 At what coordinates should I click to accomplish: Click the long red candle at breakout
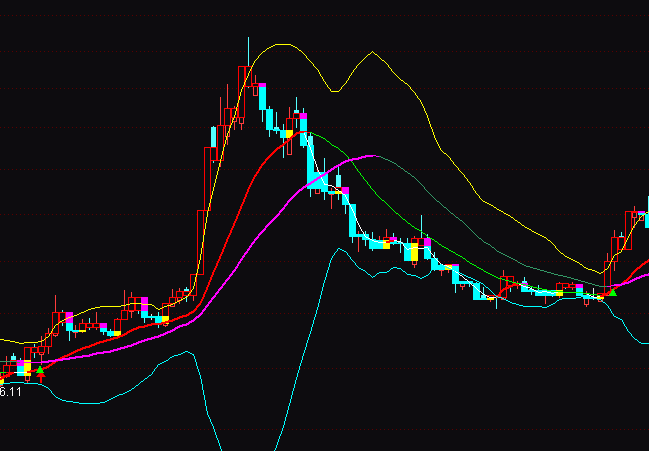point(205,180)
